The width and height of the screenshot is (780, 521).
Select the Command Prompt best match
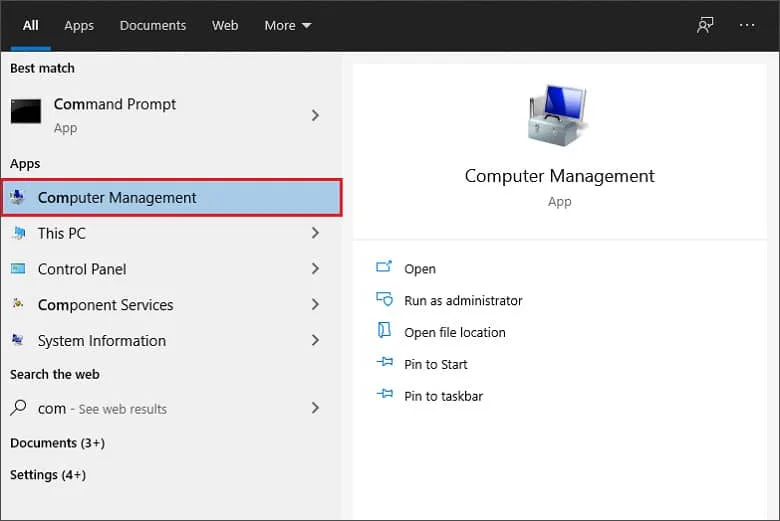pos(171,115)
